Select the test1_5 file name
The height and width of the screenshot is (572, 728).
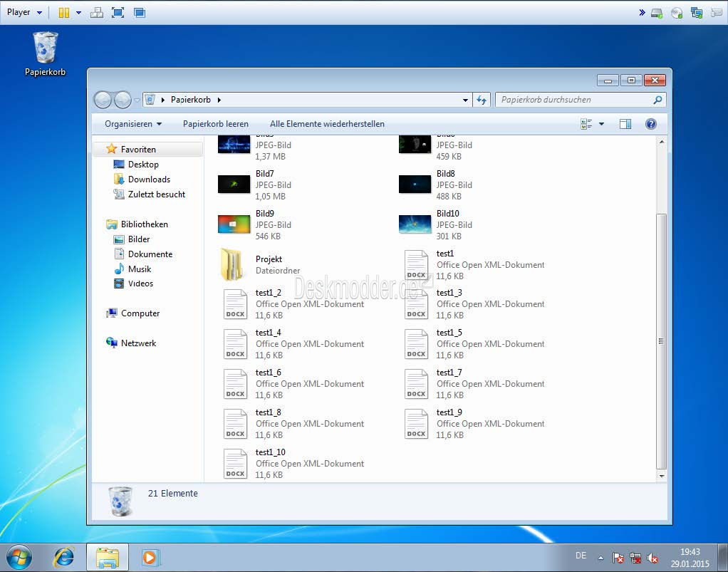449,333
